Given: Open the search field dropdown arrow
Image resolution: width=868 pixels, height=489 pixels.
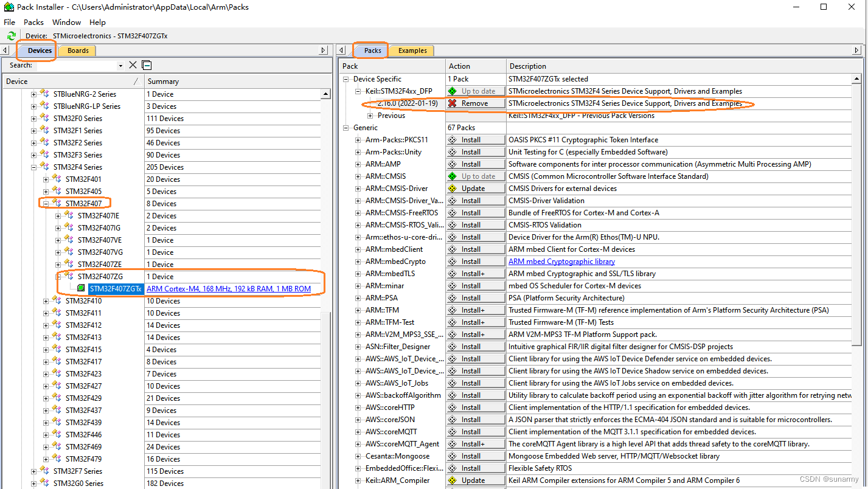Looking at the screenshot, I should point(120,66).
